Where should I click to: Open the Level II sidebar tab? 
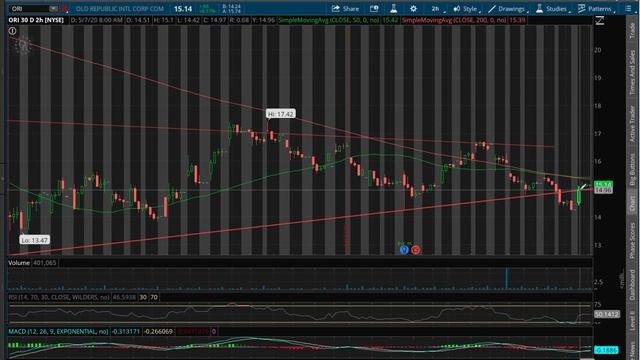[633, 320]
